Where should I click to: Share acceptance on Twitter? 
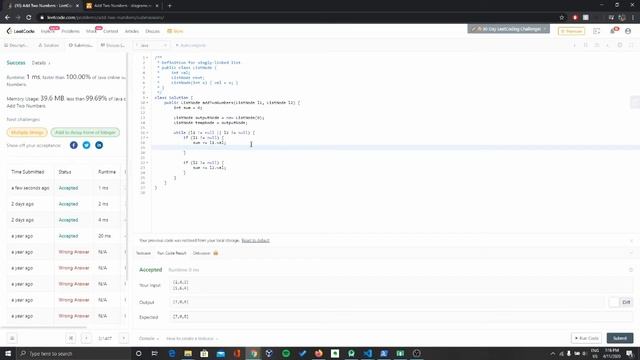[x=86, y=145]
